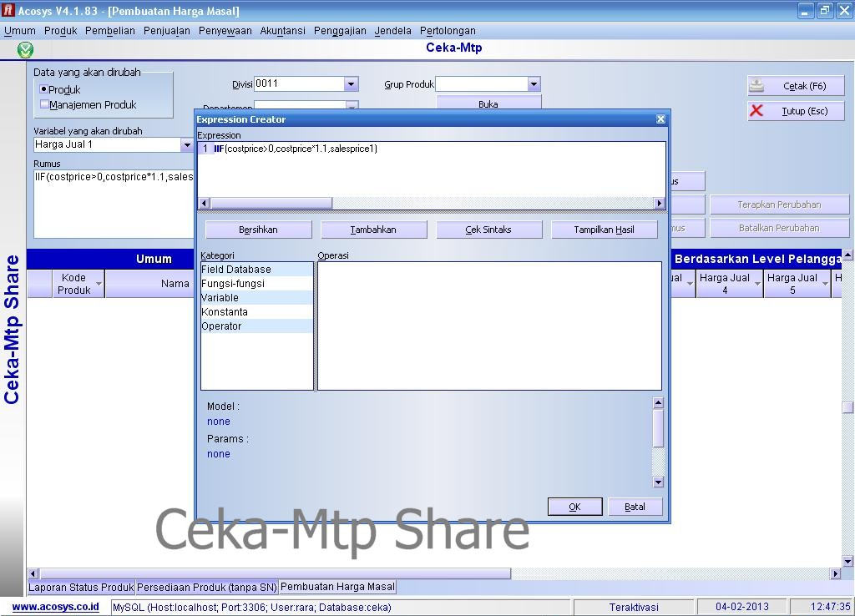Select Field Database category

coord(257,270)
